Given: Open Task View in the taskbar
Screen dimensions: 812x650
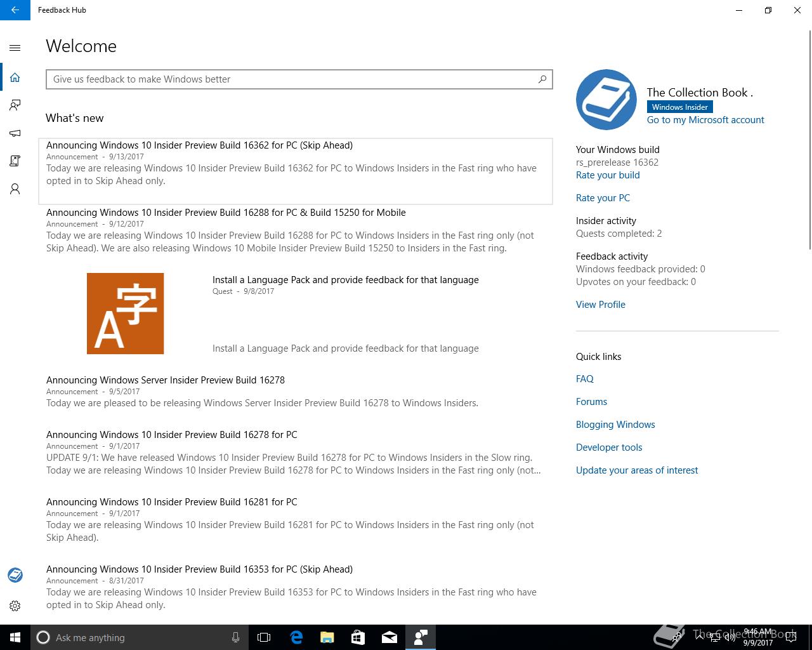Looking at the screenshot, I should pos(264,637).
